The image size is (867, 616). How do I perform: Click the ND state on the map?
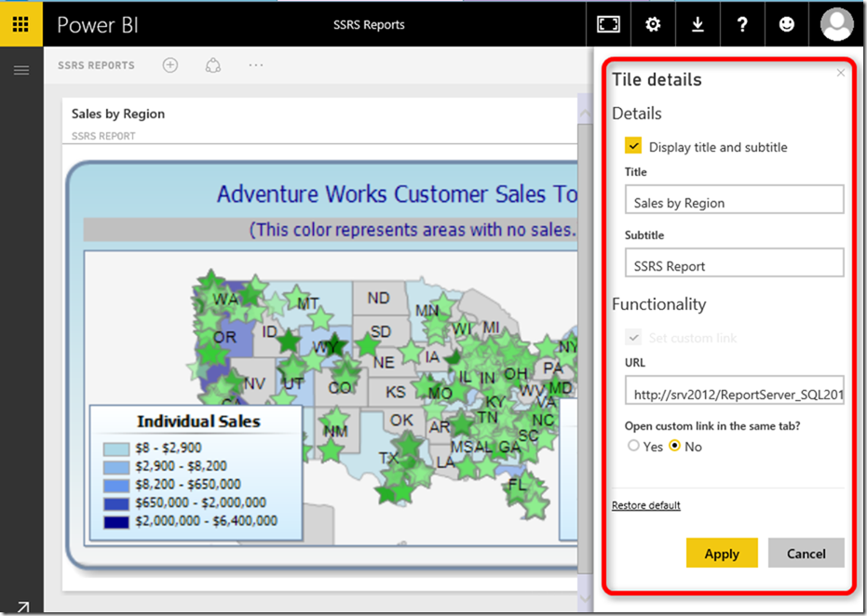(379, 299)
